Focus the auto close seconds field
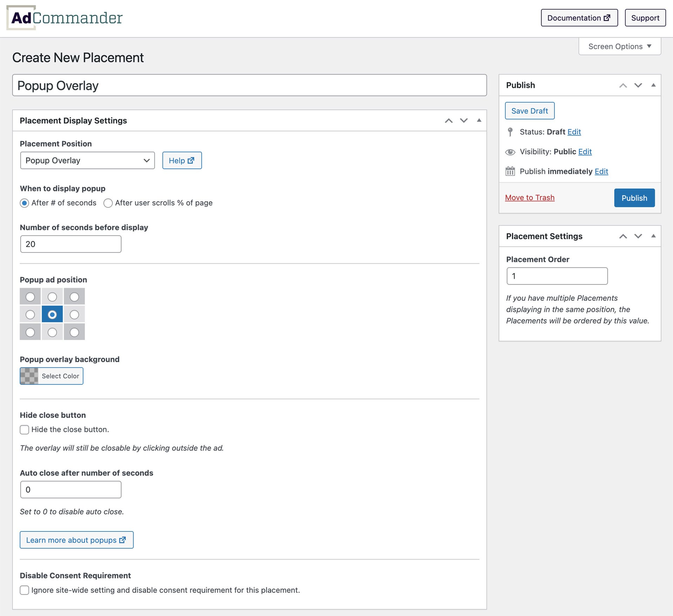Viewport: 673px width, 616px height. tap(71, 489)
